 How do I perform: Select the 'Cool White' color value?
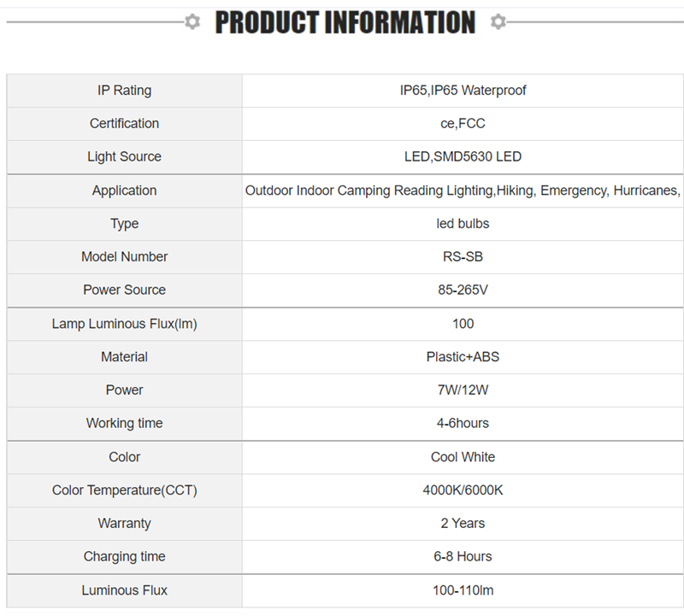click(x=463, y=457)
